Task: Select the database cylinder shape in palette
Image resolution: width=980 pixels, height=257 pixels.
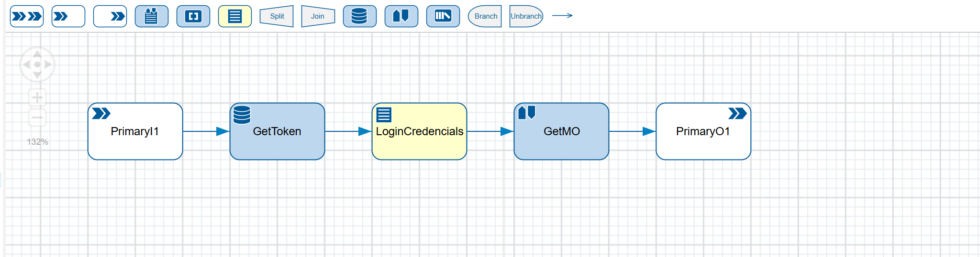Action: 359,16
